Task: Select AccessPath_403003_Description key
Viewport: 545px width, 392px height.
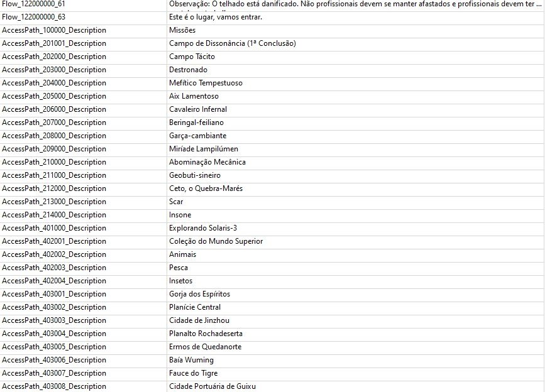Action: click(83, 321)
